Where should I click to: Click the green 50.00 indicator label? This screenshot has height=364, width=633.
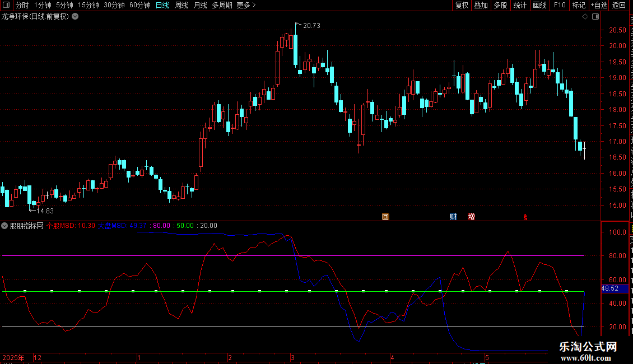click(x=185, y=226)
